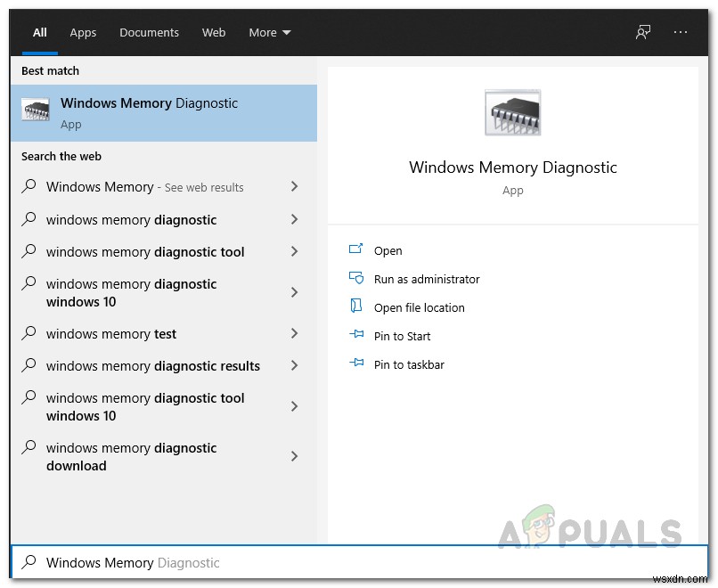Click inside the search input field
The width and height of the screenshot is (718, 588).
[267, 562]
